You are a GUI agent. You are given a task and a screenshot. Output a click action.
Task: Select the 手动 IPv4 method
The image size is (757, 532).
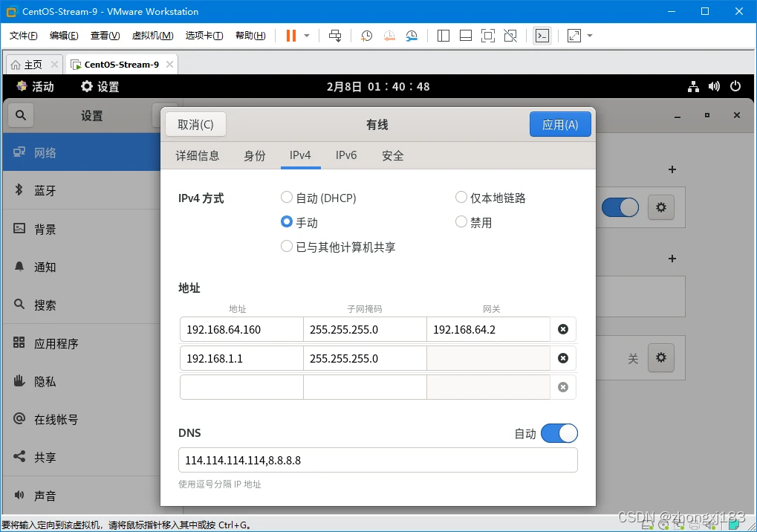[287, 221]
